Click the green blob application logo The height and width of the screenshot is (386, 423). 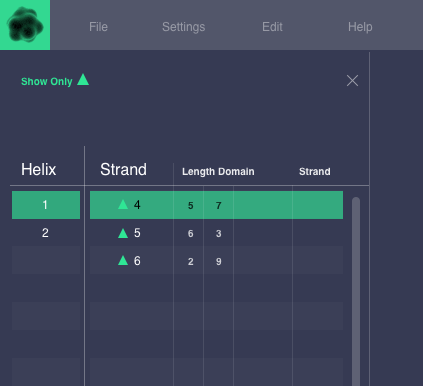point(25,25)
